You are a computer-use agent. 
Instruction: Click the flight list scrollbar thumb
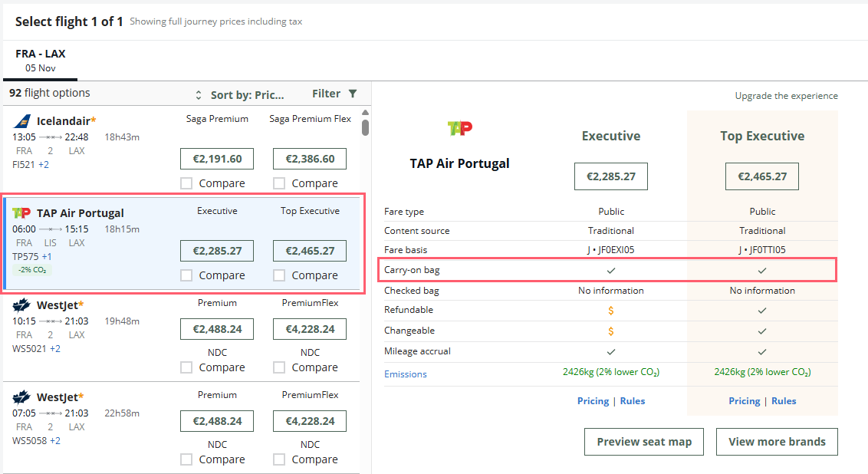365,127
